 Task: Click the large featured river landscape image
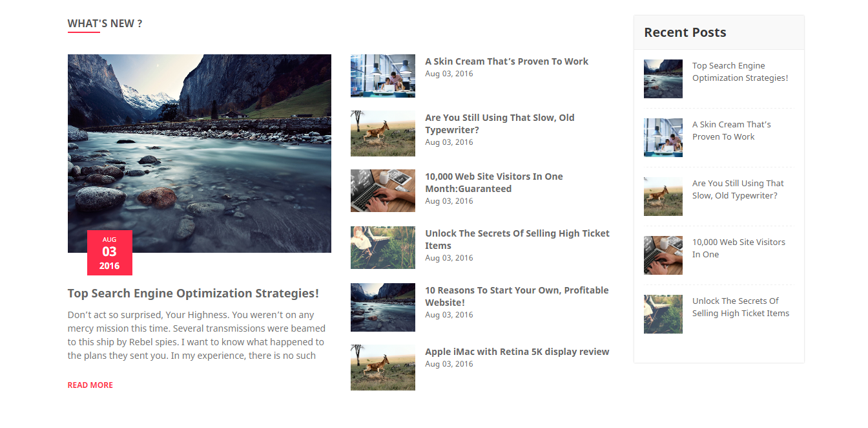[x=200, y=153]
